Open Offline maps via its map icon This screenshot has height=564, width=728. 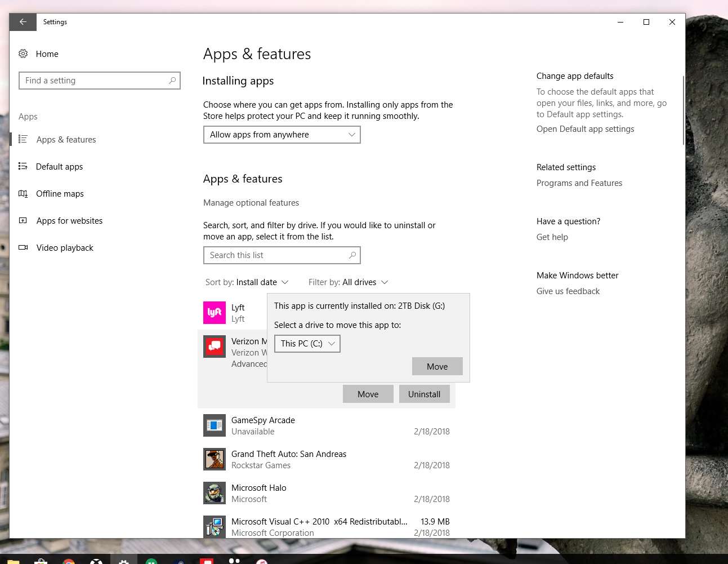(x=23, y=193)
